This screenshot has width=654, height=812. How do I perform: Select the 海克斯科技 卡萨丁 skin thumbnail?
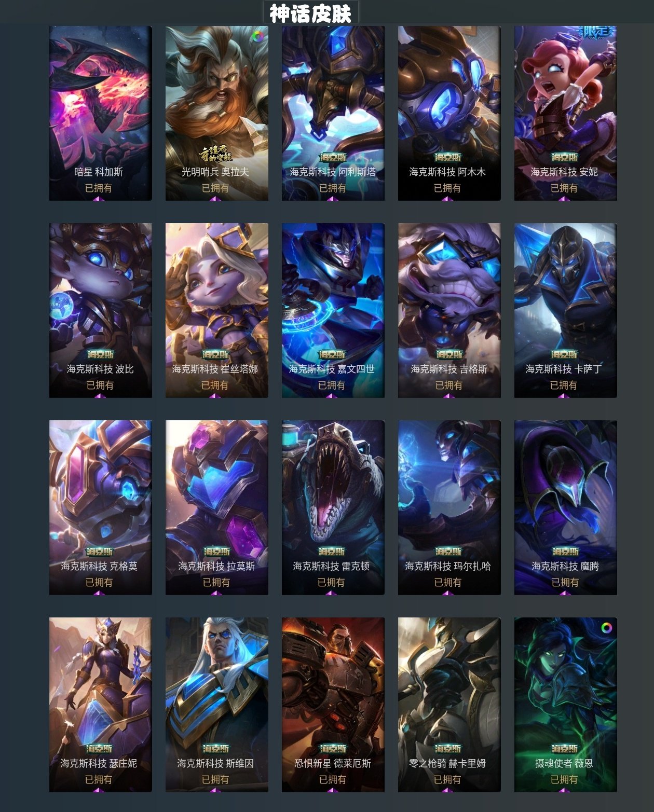click(565, 310)
